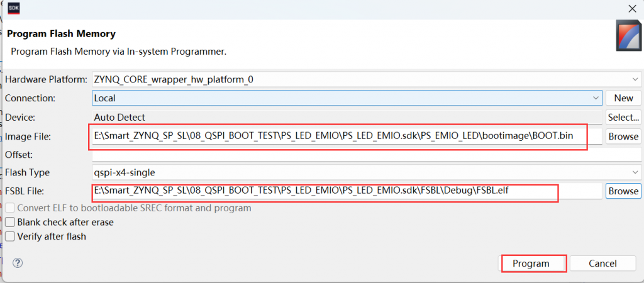Browse for the FSBL File

(623, 191)
